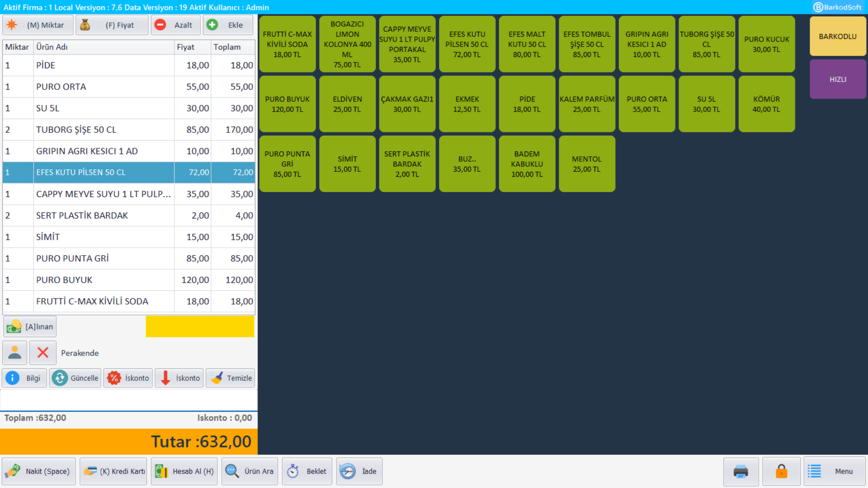The width and height of the screenshot is (868, 488).
Task: Select PURO BUYUK cart row
Action: pyautogui.click(x=129, y=280)
